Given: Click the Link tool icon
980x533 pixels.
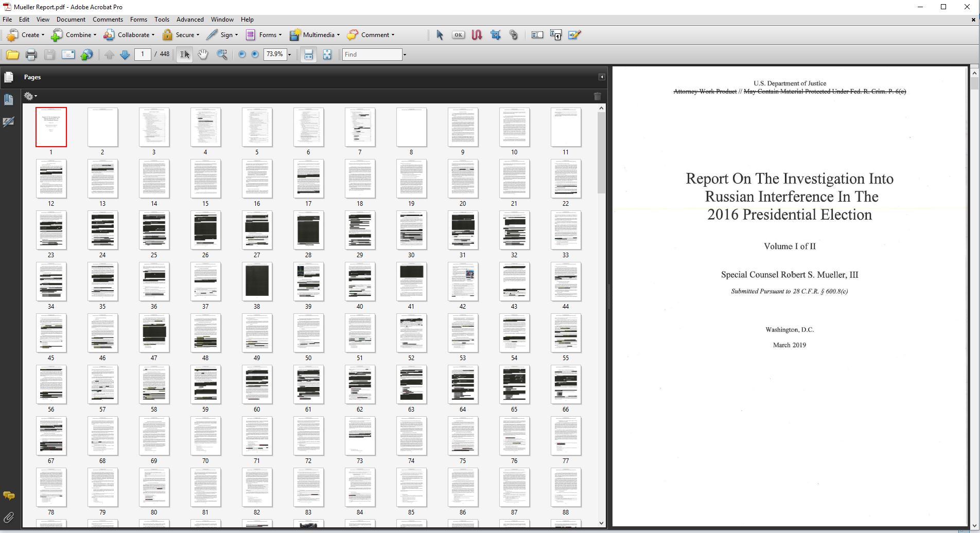Looking at the screenshot, I should (x=514, y=35).
